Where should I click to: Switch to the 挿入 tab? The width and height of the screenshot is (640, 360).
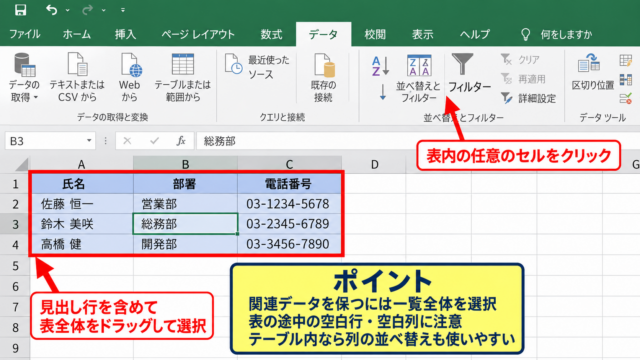click(125, 34)
